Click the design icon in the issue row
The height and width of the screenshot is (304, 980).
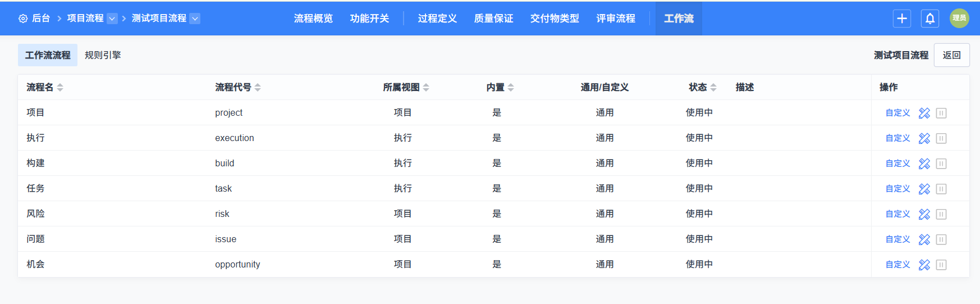[924, 239]
